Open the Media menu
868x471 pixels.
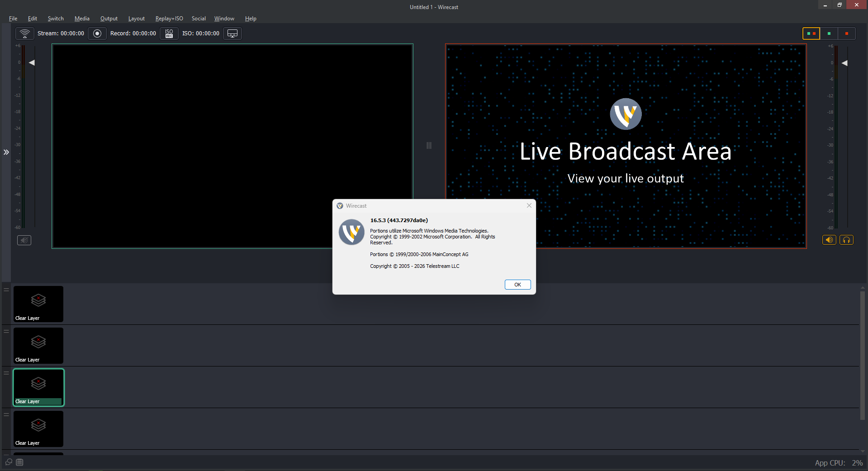pos(82,19)
